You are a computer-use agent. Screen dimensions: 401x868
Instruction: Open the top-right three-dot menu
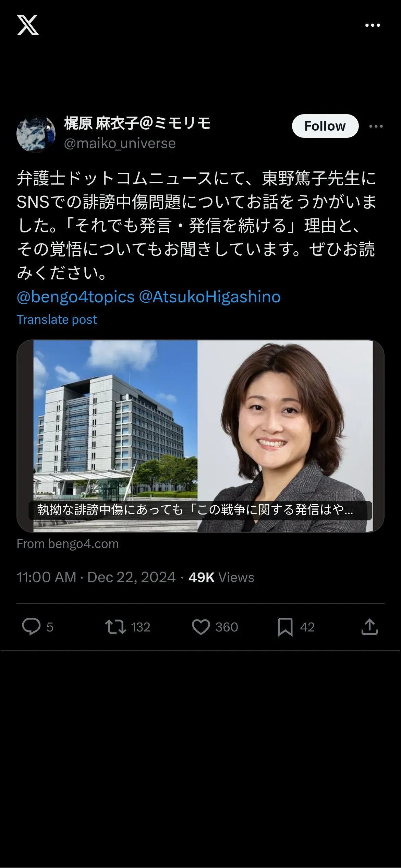pos(373,25)
